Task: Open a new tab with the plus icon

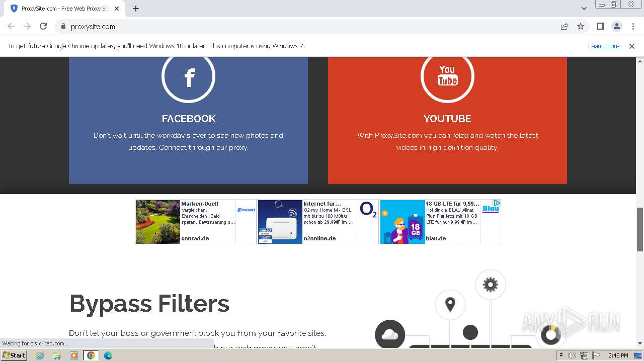Action: tap(136, 9)
